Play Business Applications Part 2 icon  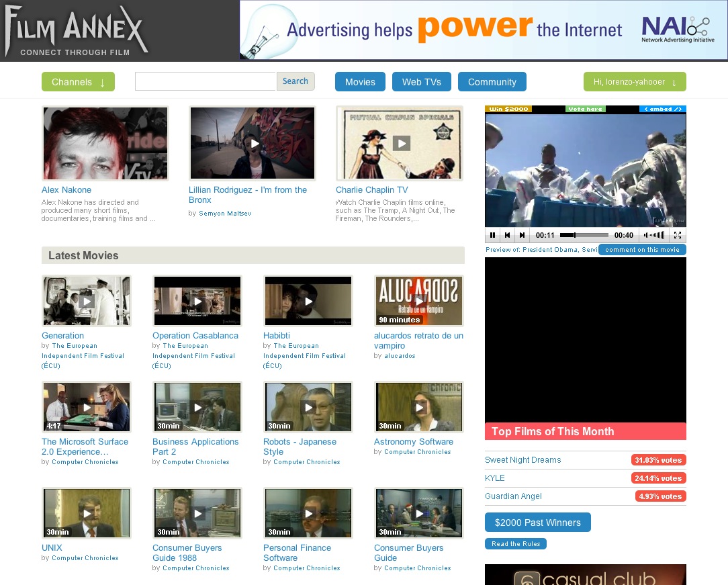pos(198,408)
